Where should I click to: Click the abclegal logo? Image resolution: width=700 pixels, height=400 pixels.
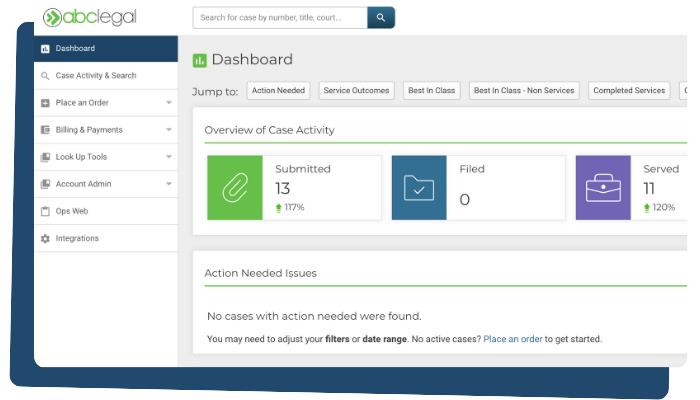point(90,17)
